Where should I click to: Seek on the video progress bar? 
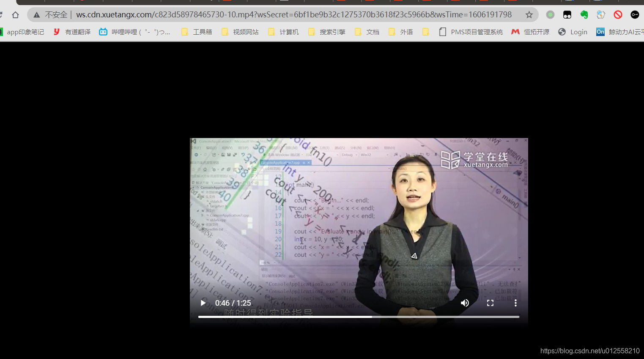pyautogui.click(x=359, y=317)
